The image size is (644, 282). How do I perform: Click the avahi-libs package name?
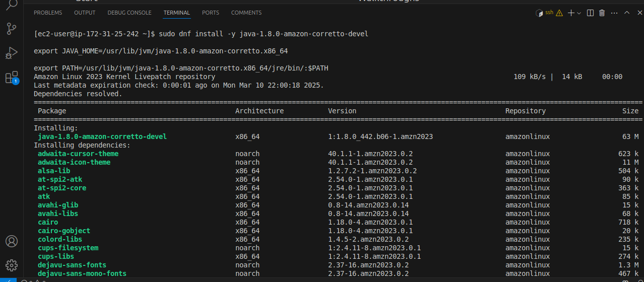58,214
